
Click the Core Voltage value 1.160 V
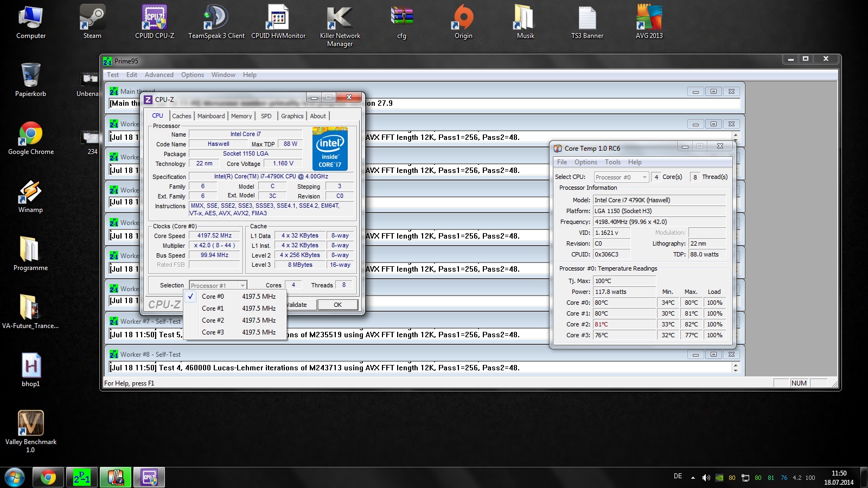click(x=283, y=164)
